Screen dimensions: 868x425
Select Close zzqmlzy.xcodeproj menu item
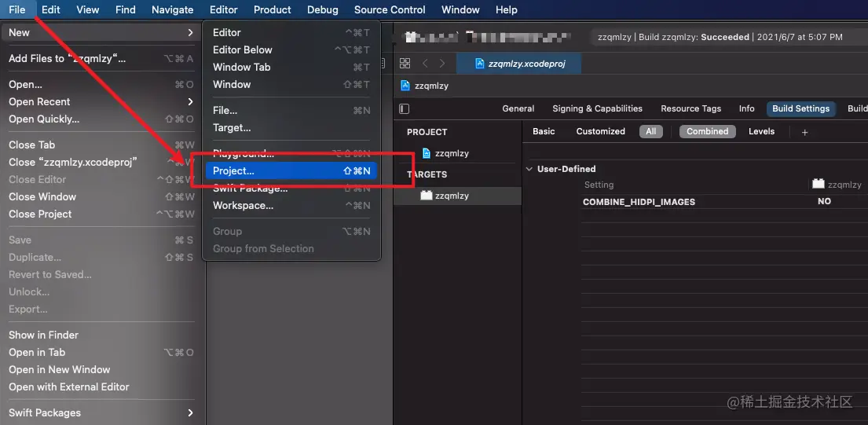click(101, 162)
